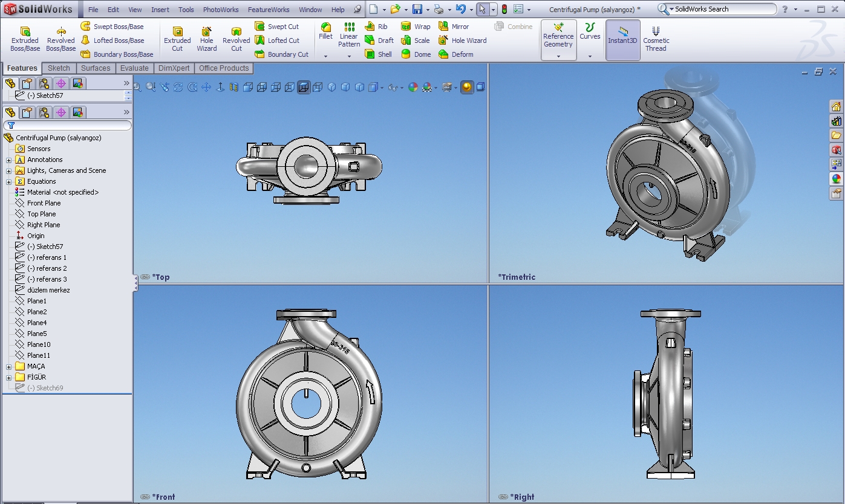The height and width of the screenshot is (504, 845).
Task: Open the Insert menu
Action: [x=160, y=10]
